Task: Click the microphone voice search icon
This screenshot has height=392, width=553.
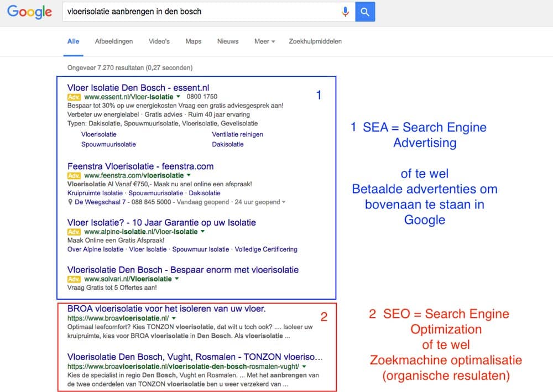Action: coord(346,12)
